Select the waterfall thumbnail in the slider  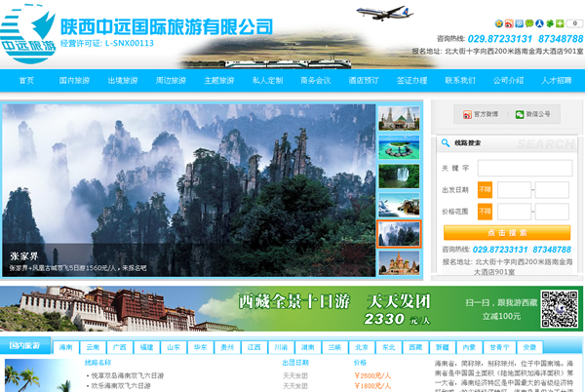click(x=398, y=176)
